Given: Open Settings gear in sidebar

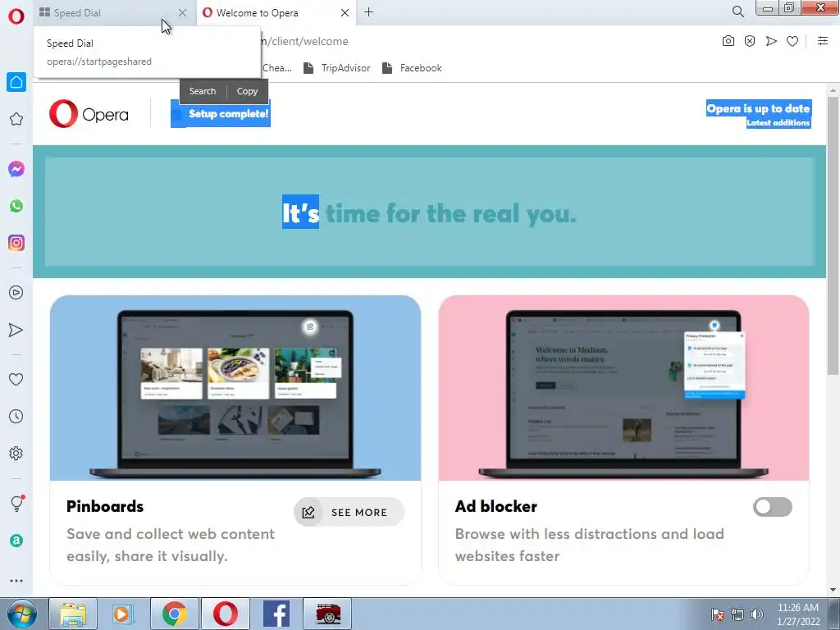Looking at the screenshot, I should [x=16, y=454].
